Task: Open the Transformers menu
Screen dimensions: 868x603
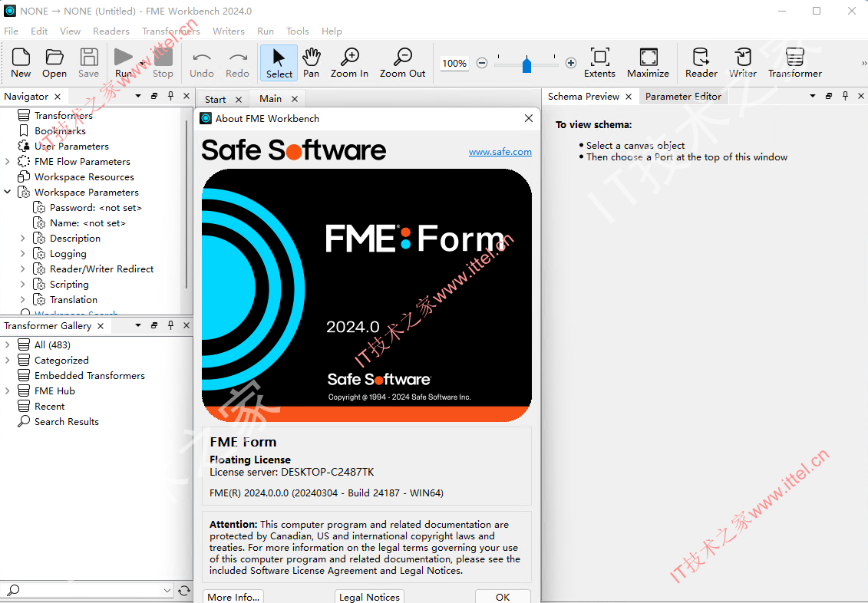Action: pos(170,31)
